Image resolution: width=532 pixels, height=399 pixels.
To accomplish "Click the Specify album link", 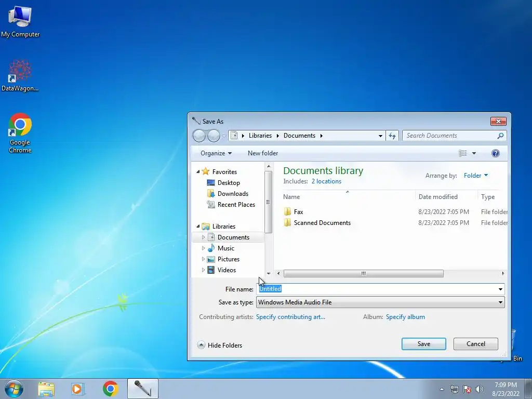I will click(405, 317).
